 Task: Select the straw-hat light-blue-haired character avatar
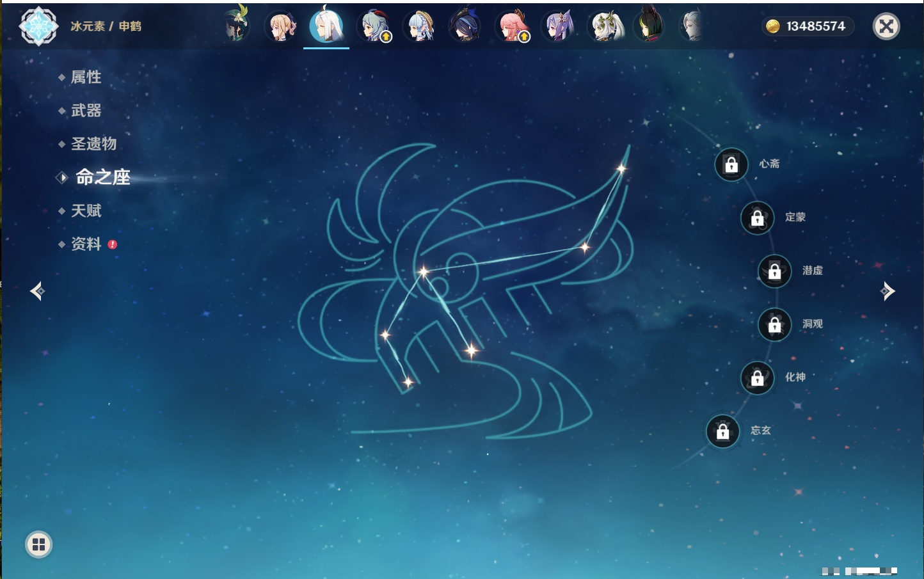[x=420, y=26]
